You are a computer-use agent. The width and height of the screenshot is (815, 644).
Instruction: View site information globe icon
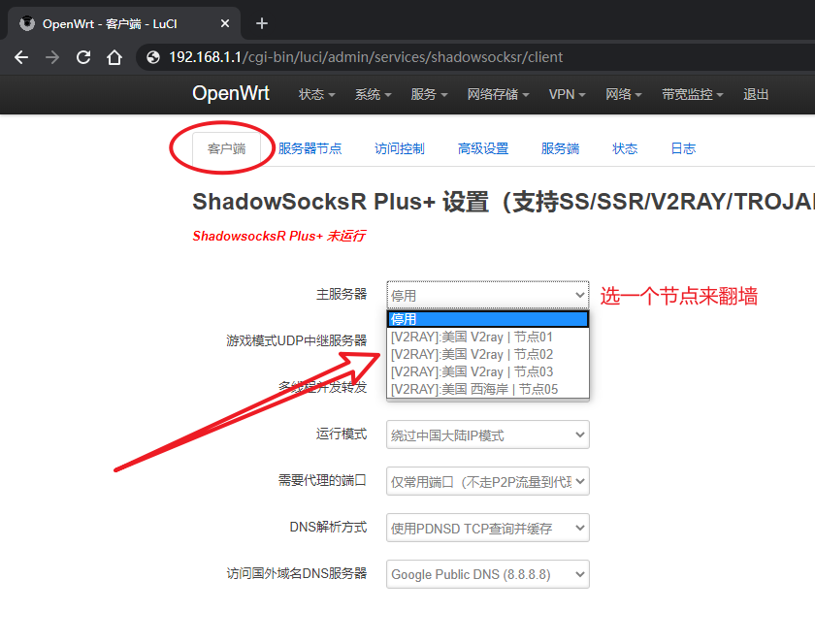153,57
